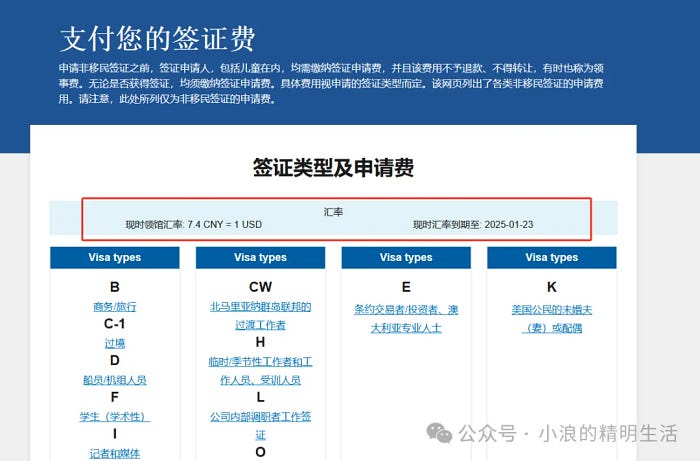Click the 汇率 label
The image size is (700, 461).
[x=333, y=212]
